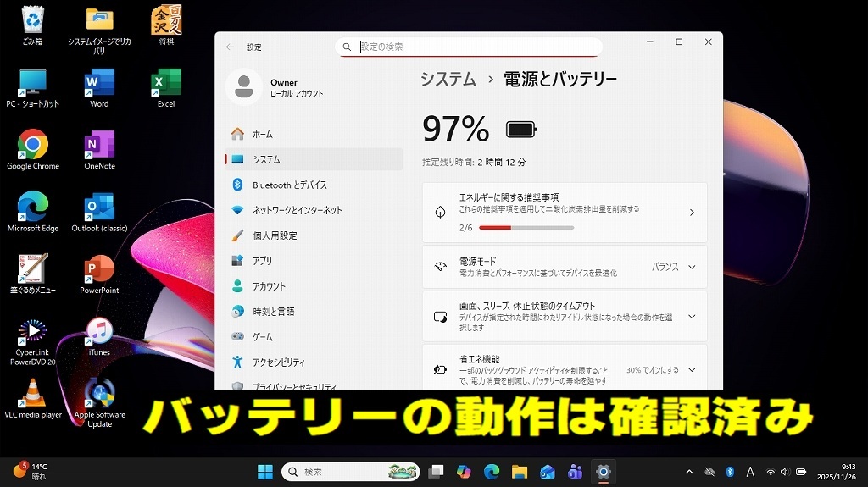Image resolution: width=868 pixels, height=487 pixels.
Task: Open アカウント settings page
Action: [x=314, y=286]
